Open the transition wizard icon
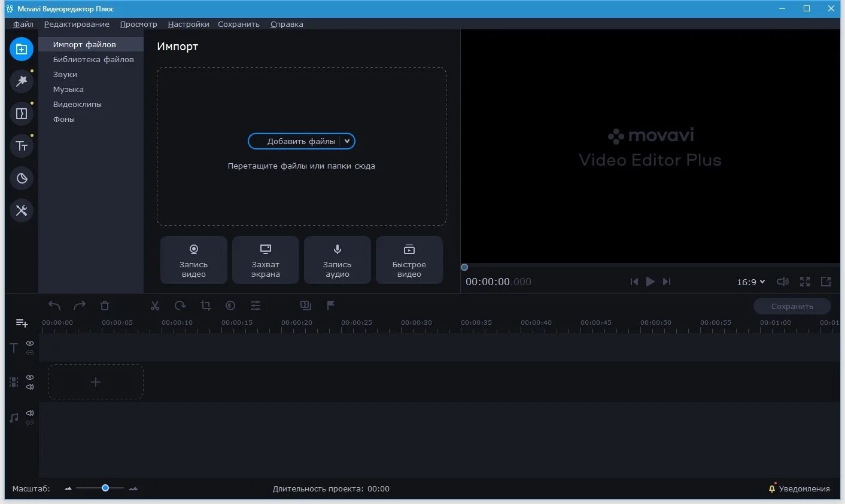This screenshot has width=845, height=504. coord(306,306)
